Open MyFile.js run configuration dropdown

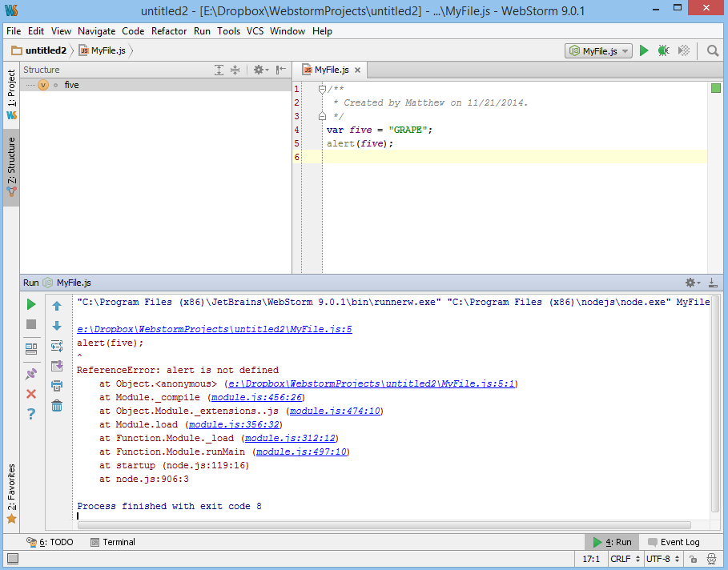pyautogui.click(x=598, y=50)
